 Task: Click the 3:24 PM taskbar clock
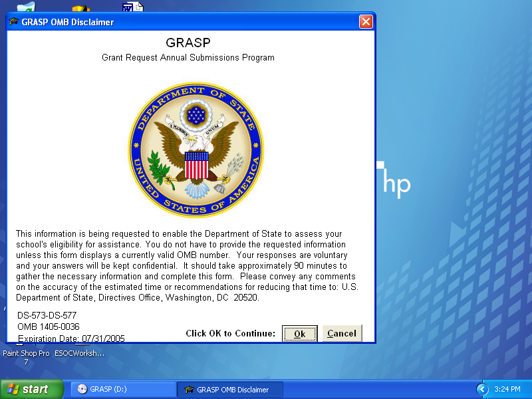coord(507,389)
